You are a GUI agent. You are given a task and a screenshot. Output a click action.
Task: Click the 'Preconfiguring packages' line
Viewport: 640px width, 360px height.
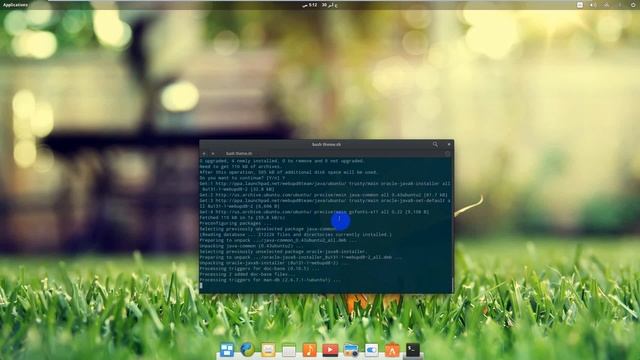tap(236, 223)
